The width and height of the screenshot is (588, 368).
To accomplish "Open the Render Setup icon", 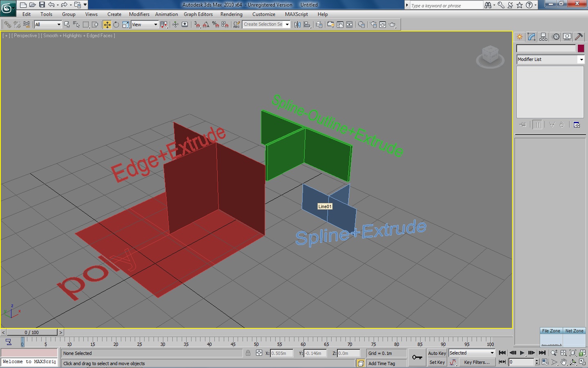I will point(373,25).
